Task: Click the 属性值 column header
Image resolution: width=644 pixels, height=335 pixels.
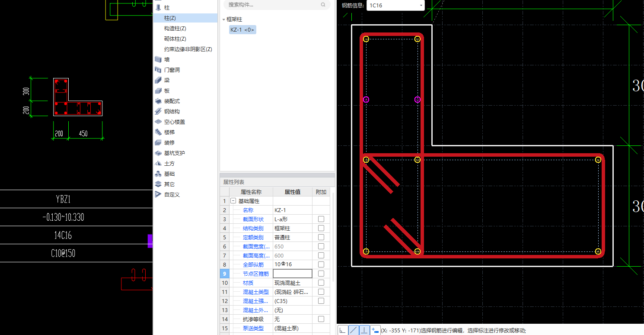Action: click(x=293, y=192)
